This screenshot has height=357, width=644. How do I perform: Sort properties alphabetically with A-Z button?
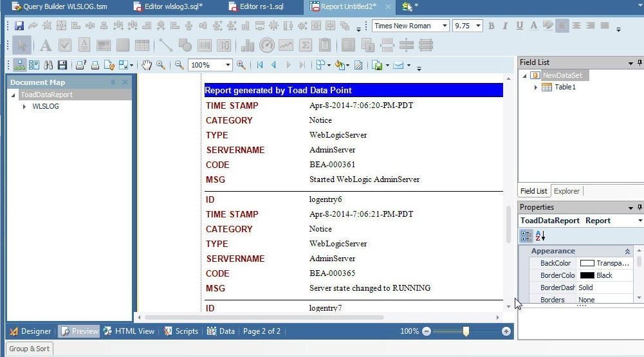(540, 236)
